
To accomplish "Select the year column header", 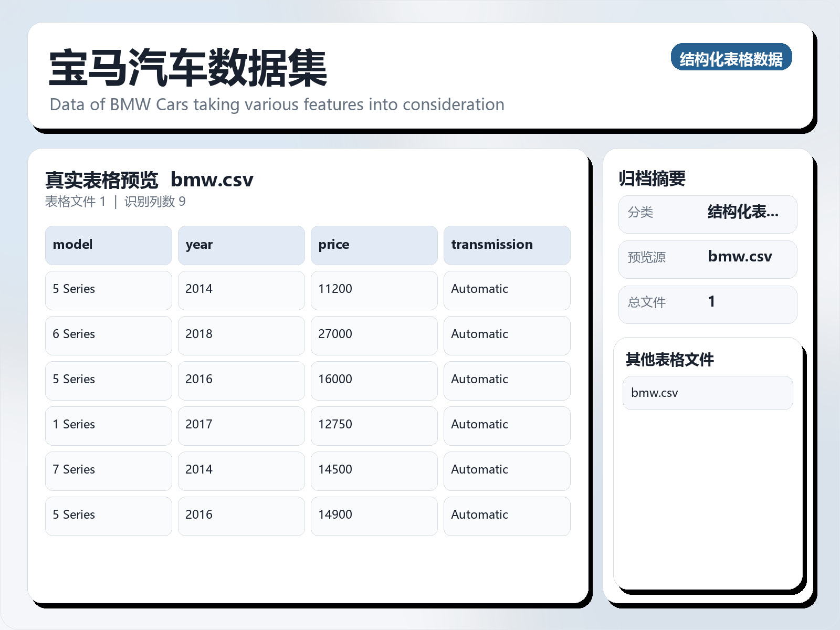I will (x=241, y=245).
